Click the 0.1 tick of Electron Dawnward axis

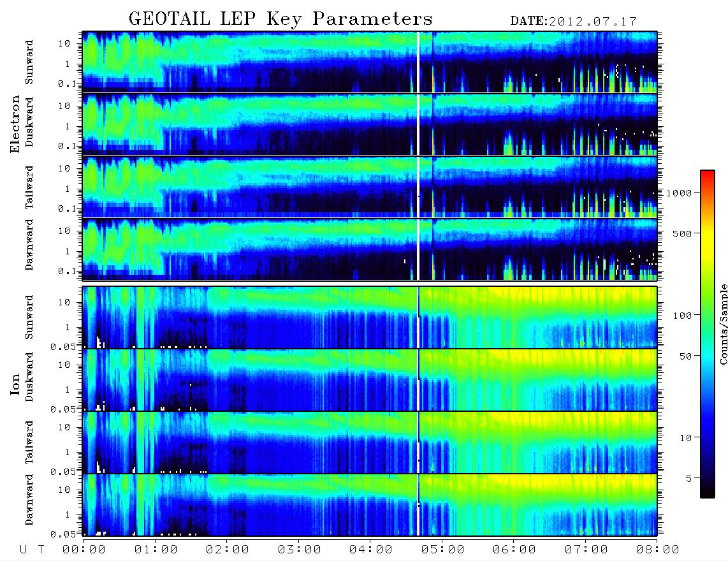point(68,271)
